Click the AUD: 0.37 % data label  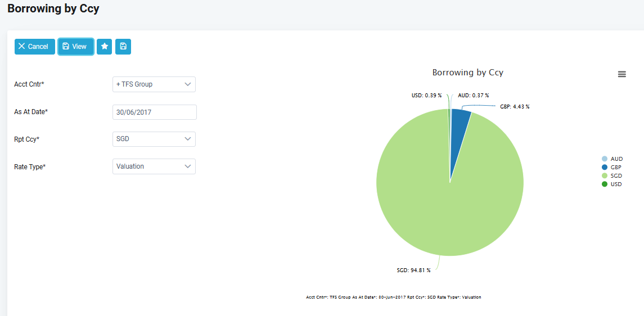(473, 96)
